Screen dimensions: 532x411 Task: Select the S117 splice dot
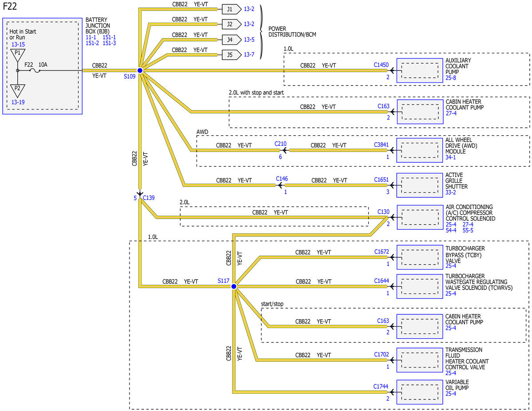pyautogui.click(x=234, y=286)
